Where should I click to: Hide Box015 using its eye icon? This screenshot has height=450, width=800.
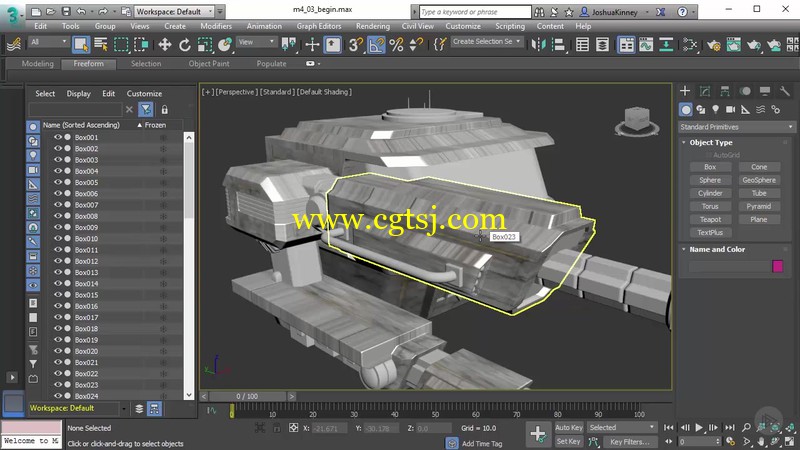(x=58, y=294)
